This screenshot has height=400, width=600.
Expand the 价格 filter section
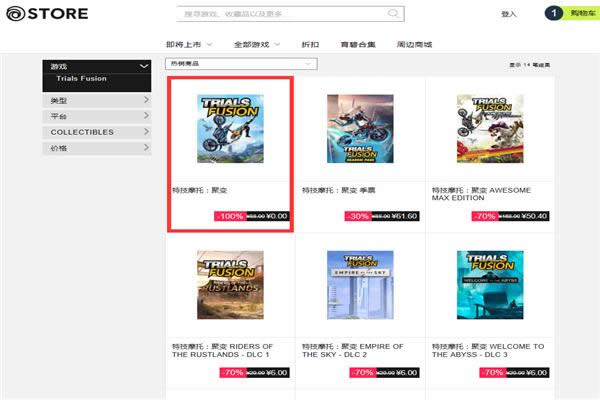point(97,148)
